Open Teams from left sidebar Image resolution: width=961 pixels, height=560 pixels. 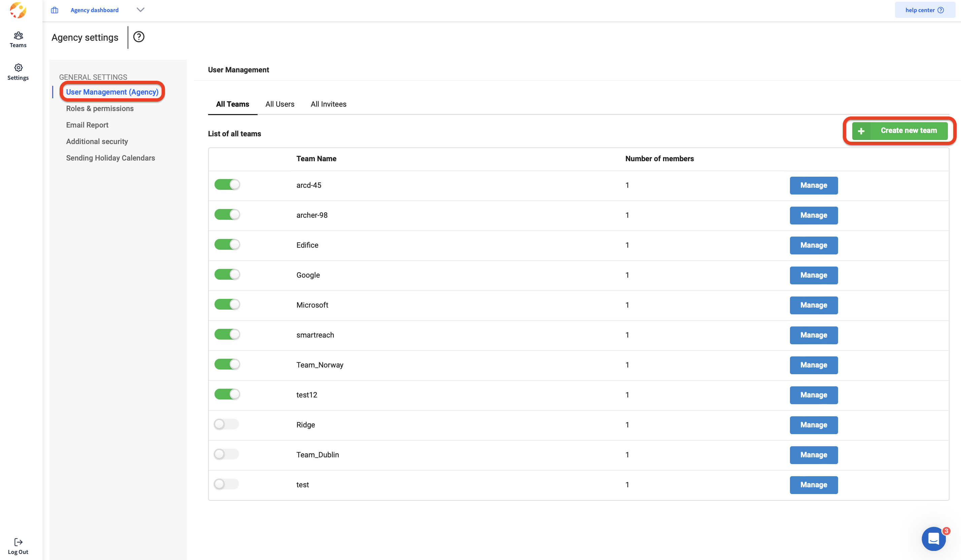18,39
